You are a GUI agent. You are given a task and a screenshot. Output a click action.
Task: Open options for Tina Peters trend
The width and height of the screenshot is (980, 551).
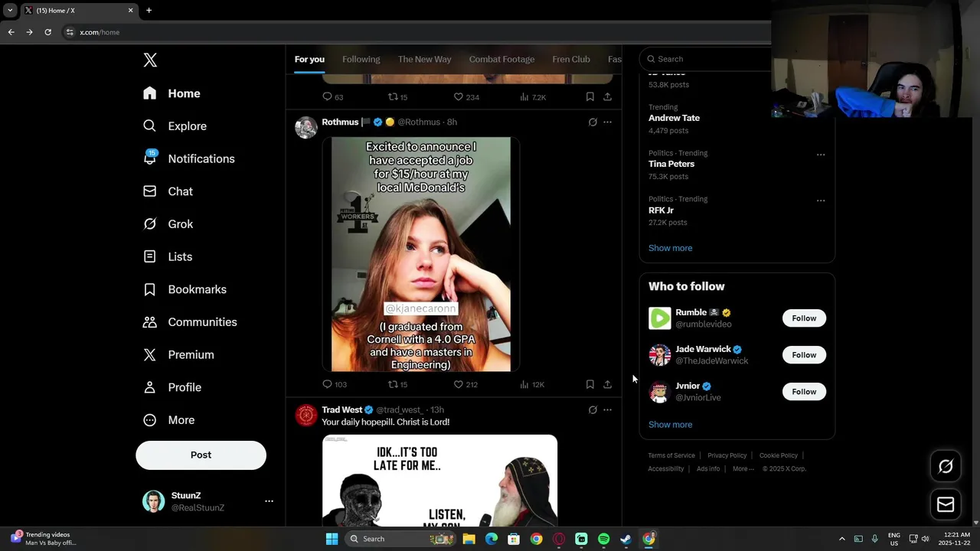point(821,155)
